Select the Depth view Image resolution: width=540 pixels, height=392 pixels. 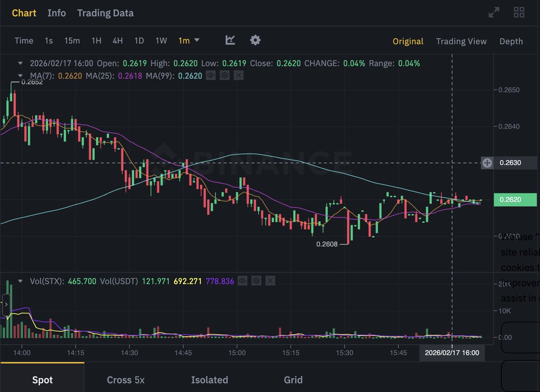[511, 41]
